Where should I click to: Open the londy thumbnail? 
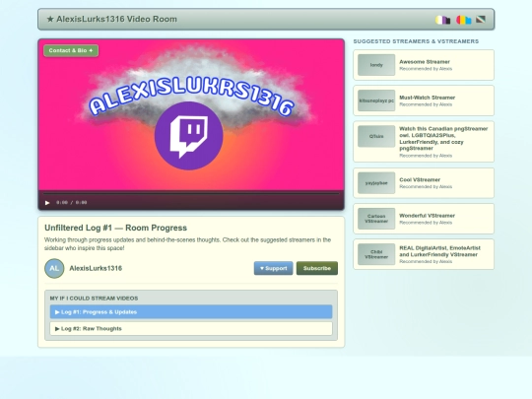tap(376, 65)
